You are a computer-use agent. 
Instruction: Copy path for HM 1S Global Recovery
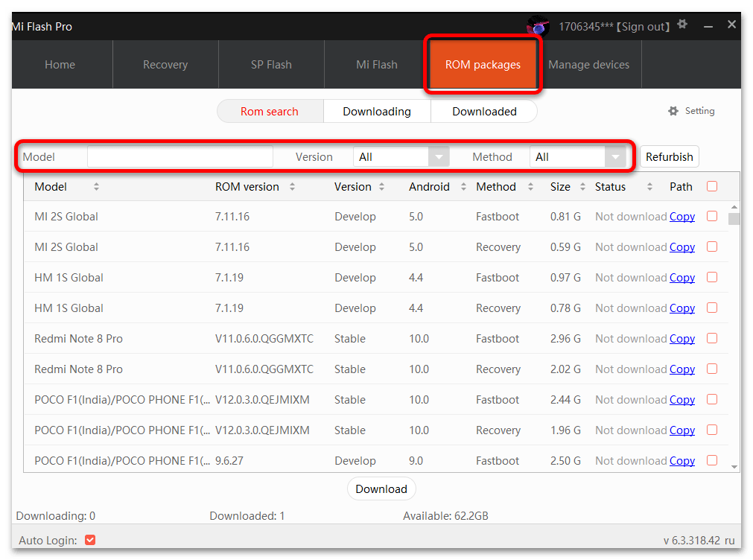pos(682,308)
